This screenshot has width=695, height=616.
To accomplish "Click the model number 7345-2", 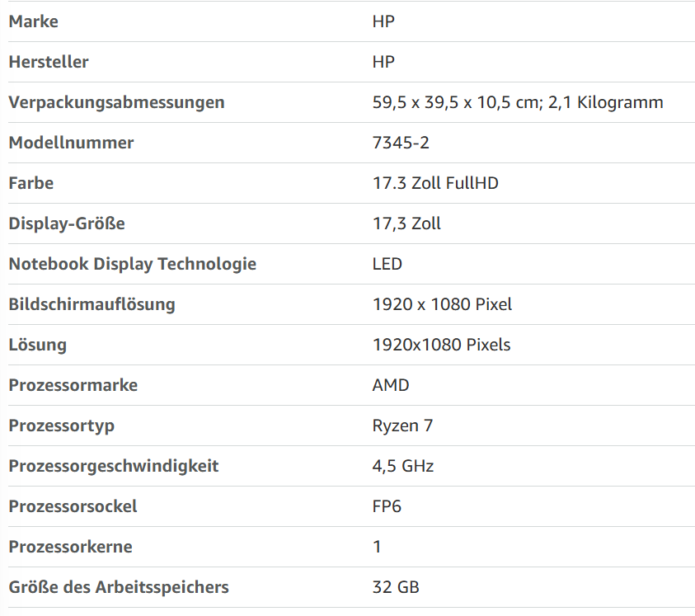I will (x=401, y=143).
